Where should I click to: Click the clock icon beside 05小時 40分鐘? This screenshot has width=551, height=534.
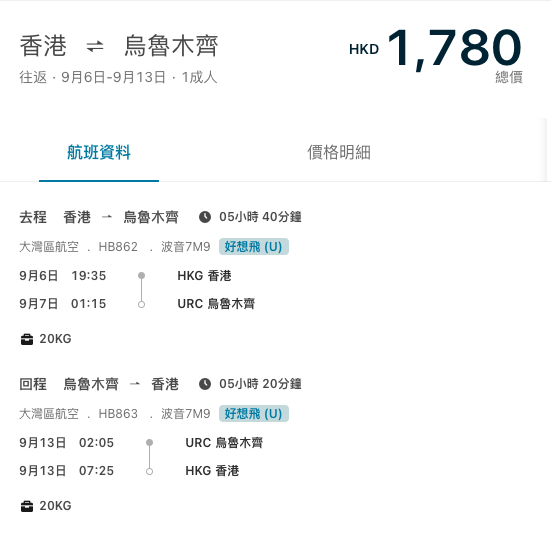(x=205, y=217)
